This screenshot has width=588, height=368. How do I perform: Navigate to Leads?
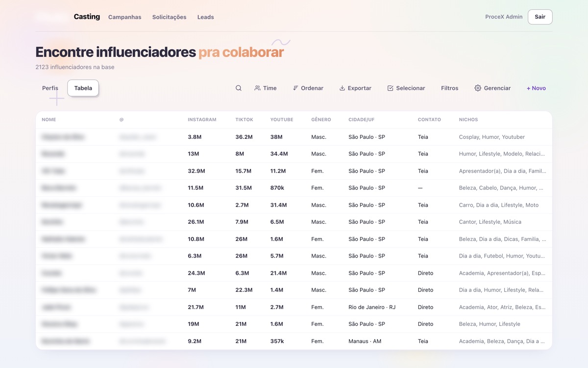coord(205,17)
